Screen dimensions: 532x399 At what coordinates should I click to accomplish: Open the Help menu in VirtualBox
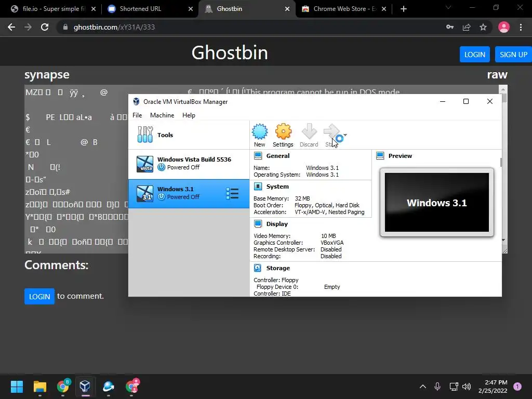tap(189, 115)
